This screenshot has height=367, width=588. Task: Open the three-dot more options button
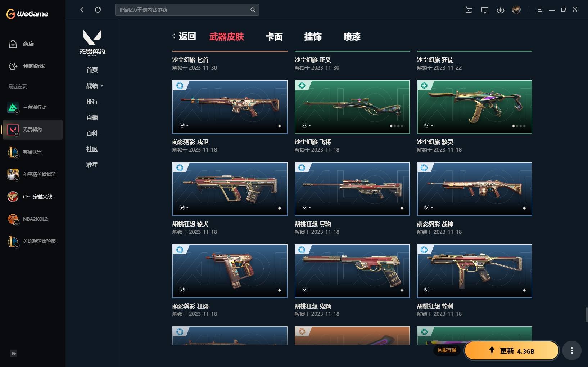click(x=571, y=350)
